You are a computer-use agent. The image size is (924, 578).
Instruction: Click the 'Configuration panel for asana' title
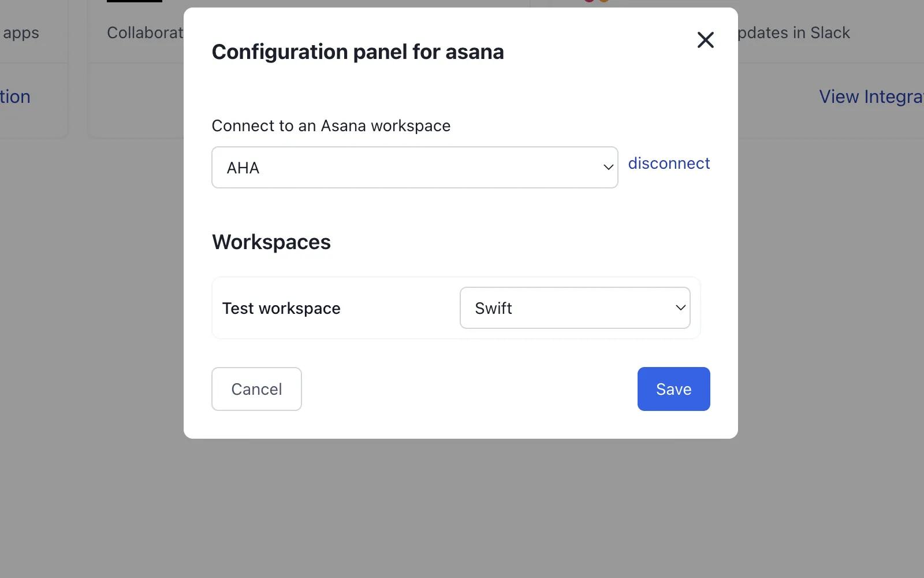357,52
